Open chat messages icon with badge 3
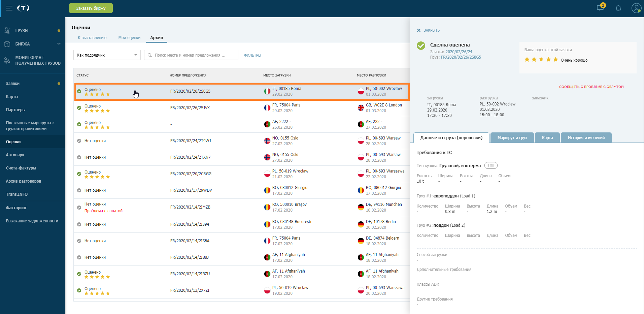The height and width of the screenshot is (314, 644). tap(601, 7)
